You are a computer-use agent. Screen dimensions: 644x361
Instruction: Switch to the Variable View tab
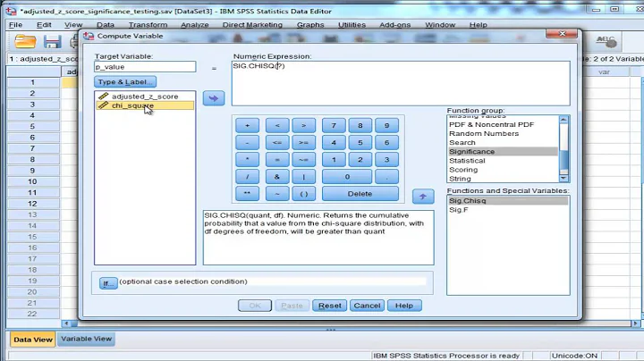[86, 339]
